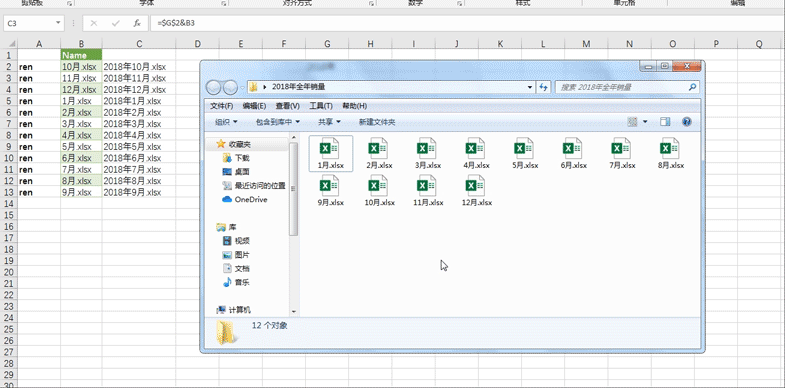The height and width of the screenshot is (388, 785).
Task: Open the view options dropdown arrow
Action: point(645,122)
